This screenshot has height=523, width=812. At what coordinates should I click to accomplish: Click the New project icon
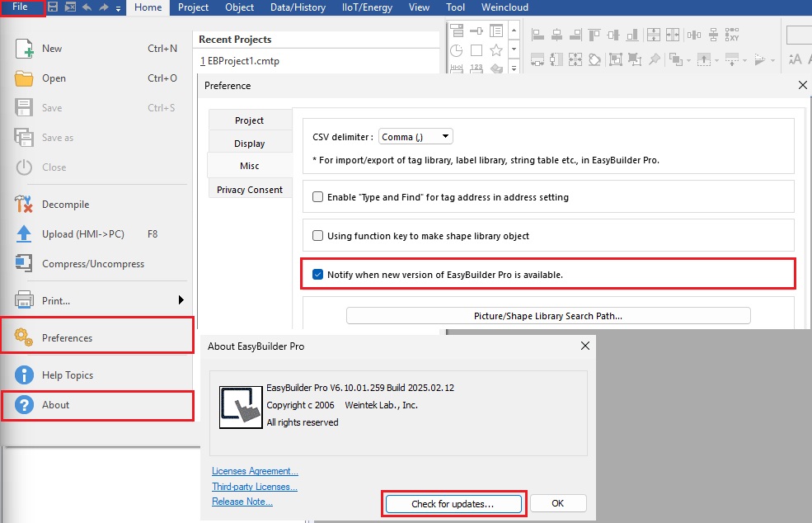(25, 49)
